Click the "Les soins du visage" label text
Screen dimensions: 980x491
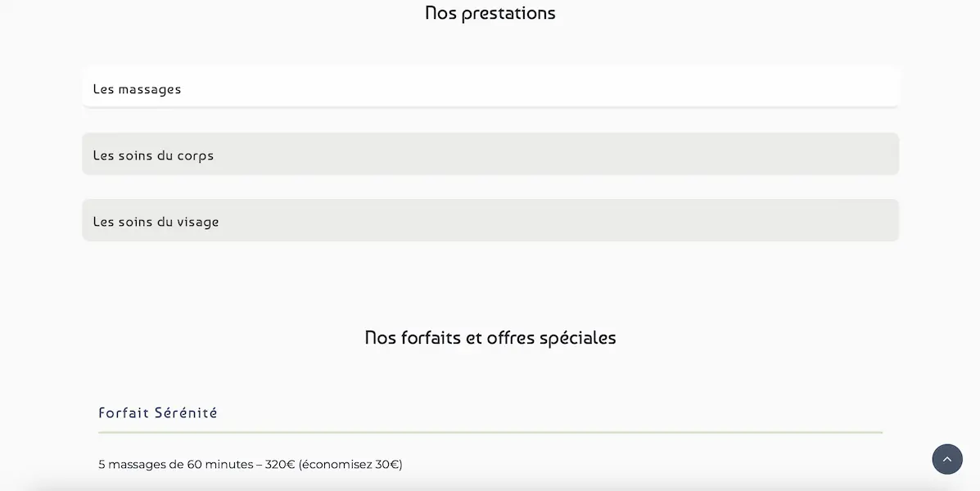click(156, 222)
